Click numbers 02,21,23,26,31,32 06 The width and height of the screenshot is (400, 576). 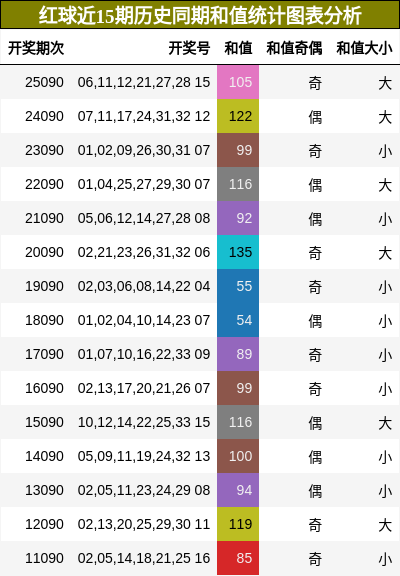point(144,252)
